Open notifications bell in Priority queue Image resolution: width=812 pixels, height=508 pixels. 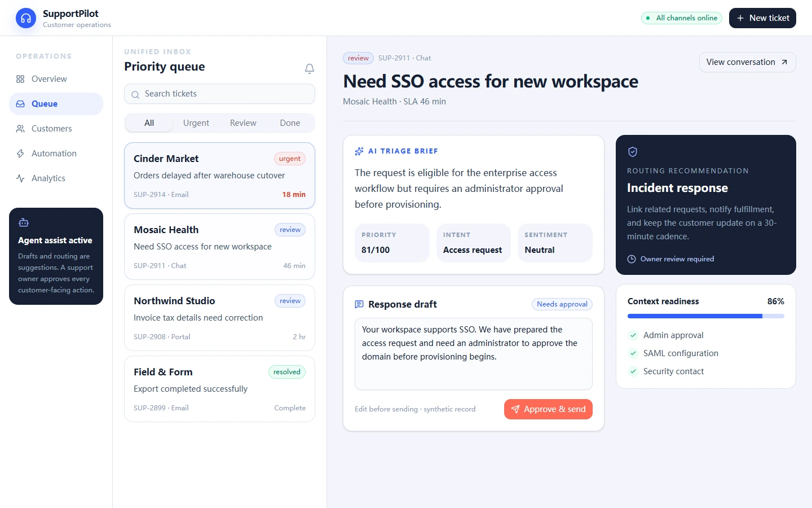(x=310, y=68)
